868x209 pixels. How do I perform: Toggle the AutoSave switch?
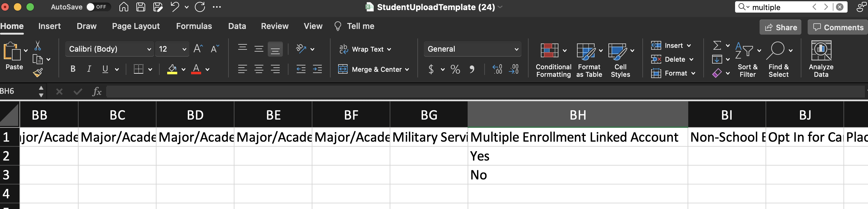[97, 7]
